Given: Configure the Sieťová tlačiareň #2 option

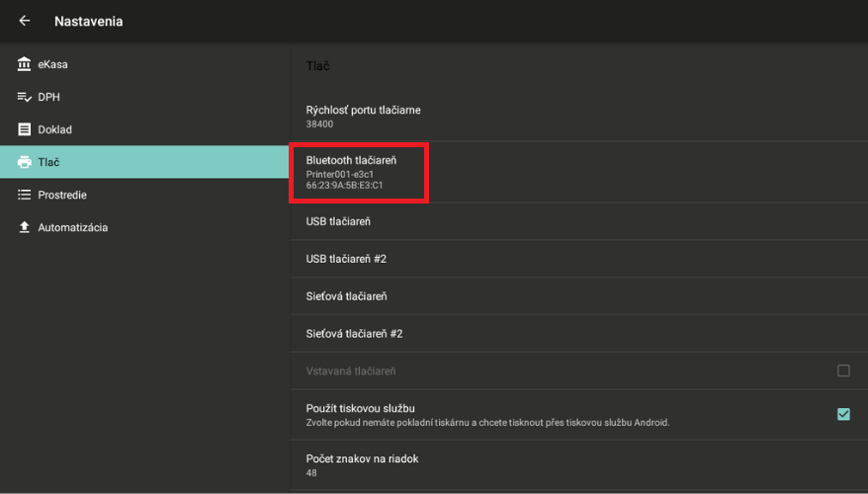Looking at the screenshot, I should click(x=354, y=334).
